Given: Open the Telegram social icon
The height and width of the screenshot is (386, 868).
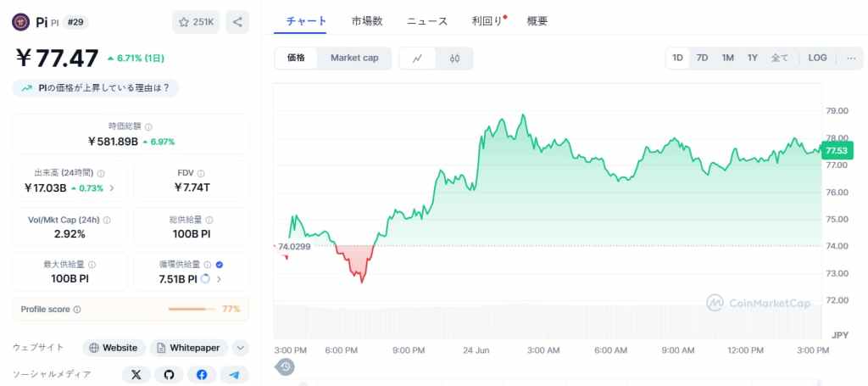Looking at the screenshot, I should pyautogui.click(x=234, y=375).
